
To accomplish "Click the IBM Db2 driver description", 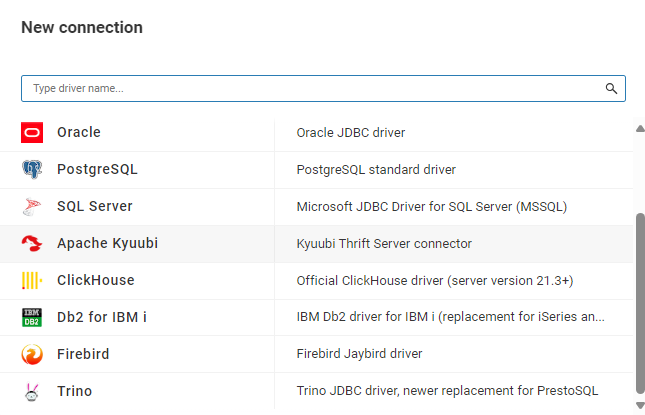I will pyautogui.click(x=451, y=317).
